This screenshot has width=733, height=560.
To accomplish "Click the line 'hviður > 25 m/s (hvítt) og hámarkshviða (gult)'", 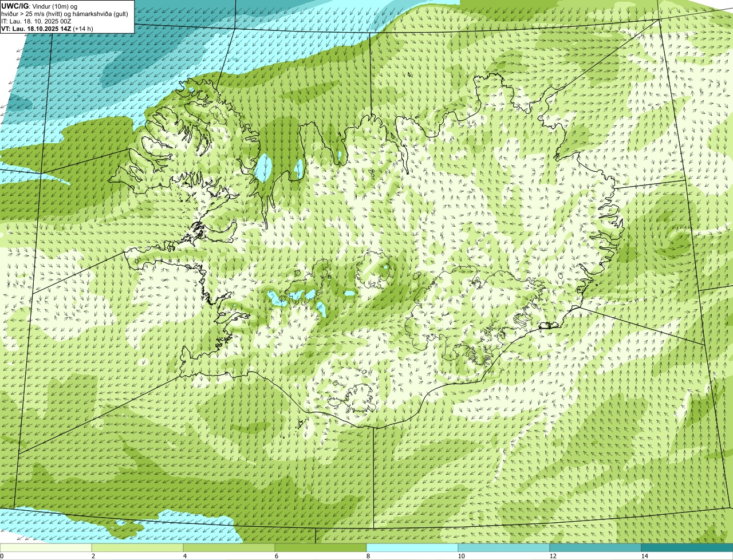I will (65, 13).
